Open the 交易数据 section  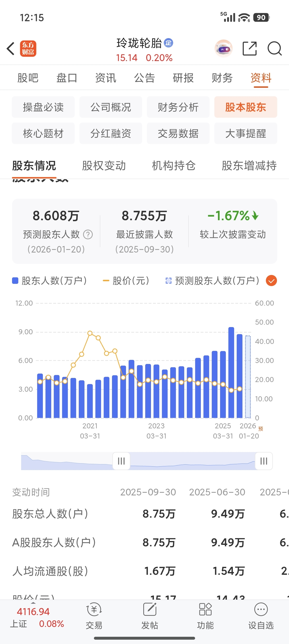click(x=178, y=133)
